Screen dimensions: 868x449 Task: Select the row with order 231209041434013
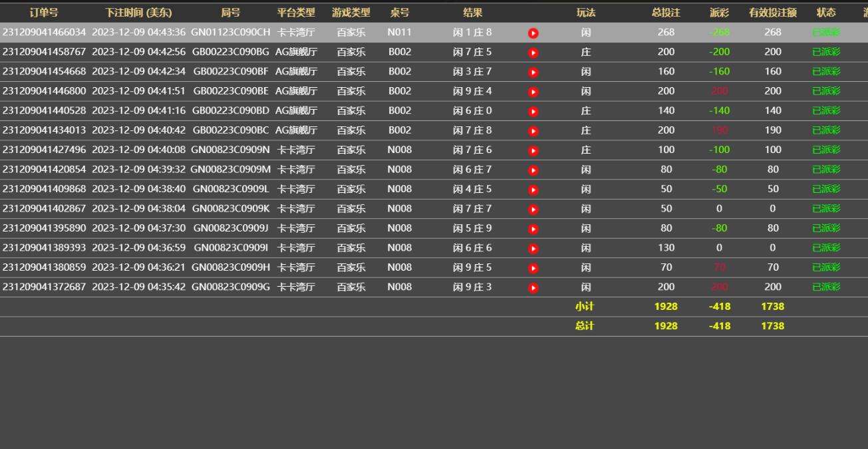(x=44, y=130)
